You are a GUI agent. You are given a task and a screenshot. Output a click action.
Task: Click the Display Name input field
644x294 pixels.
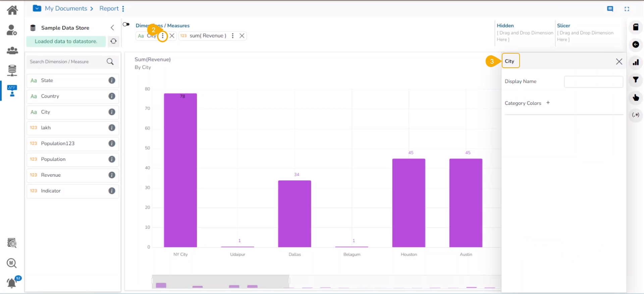(x=593, y=82)
